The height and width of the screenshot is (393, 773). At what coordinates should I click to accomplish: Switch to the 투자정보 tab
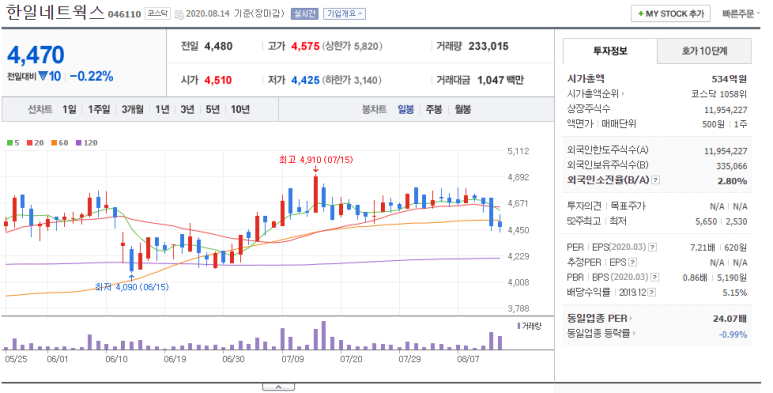point(610,51)
